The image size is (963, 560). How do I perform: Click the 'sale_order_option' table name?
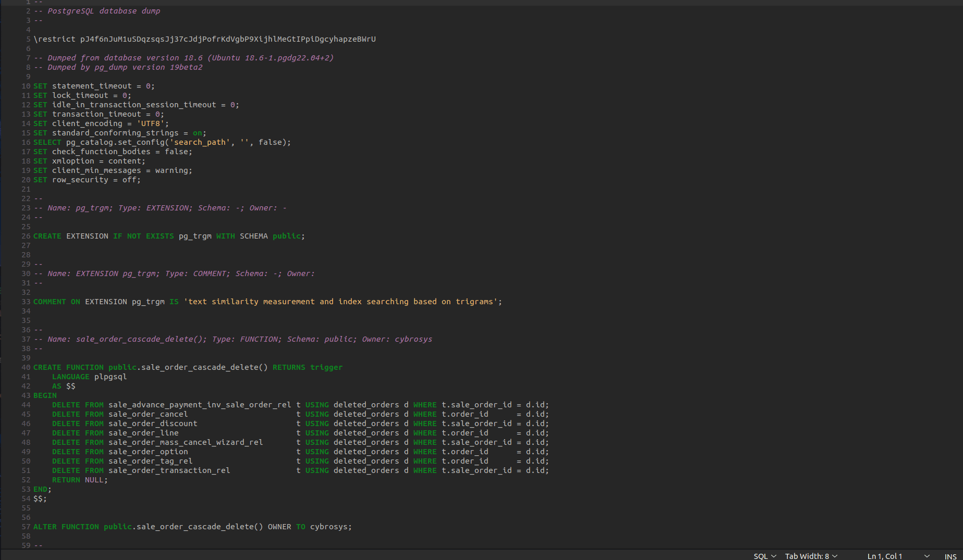pyautogui.click(x=148, y=452)
